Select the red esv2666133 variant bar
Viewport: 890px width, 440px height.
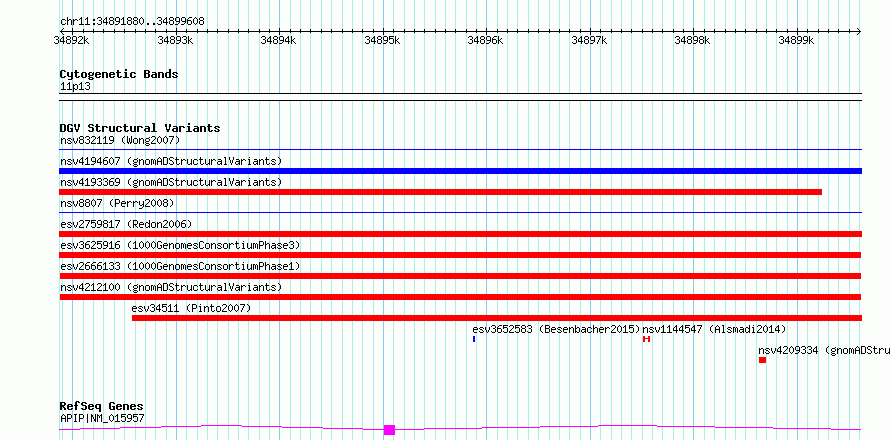pyautogui.click(x=461, y=276)
